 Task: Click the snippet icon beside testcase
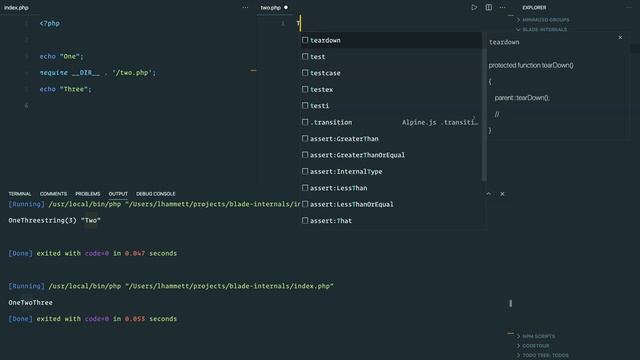tap(305, 73)
